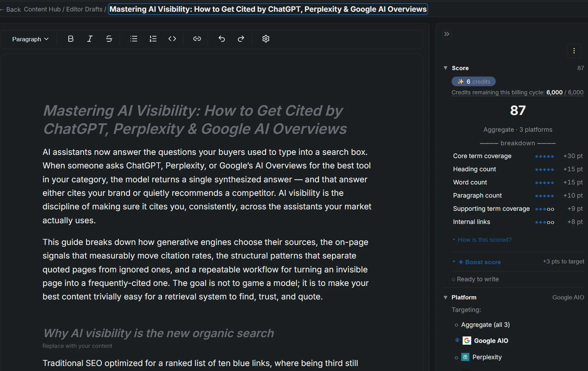Click the 'Supporting term coverage' row label
The height and width of the screenshot is (371, 588).
click(491, 209)
